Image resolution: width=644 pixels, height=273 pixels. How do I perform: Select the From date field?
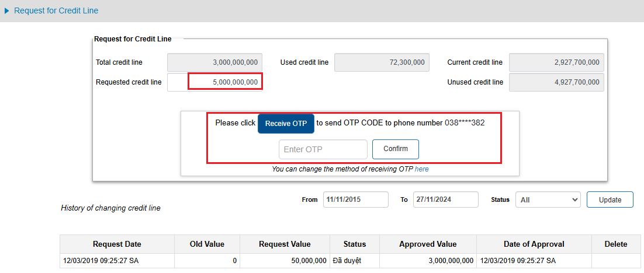click(356, 199)
